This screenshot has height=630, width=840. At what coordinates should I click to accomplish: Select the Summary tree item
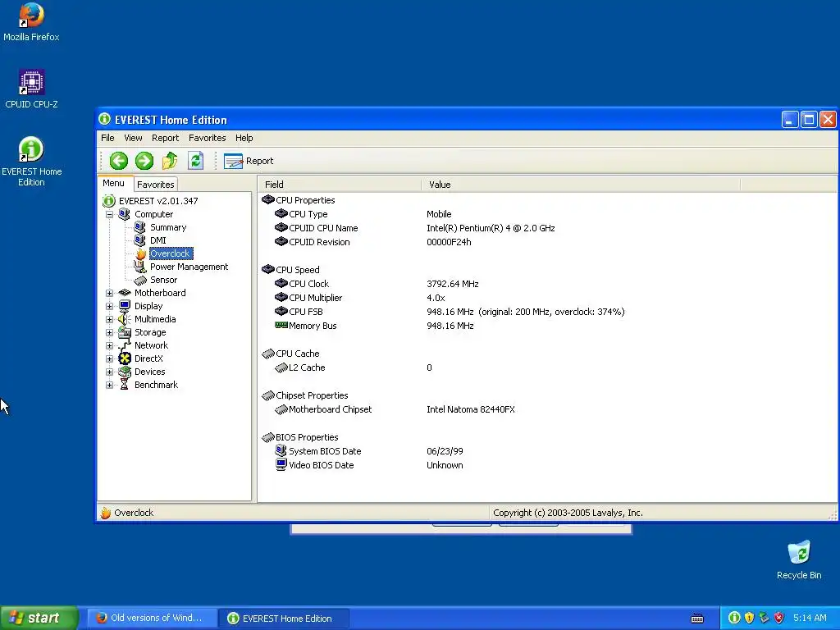tap(167, 227)
